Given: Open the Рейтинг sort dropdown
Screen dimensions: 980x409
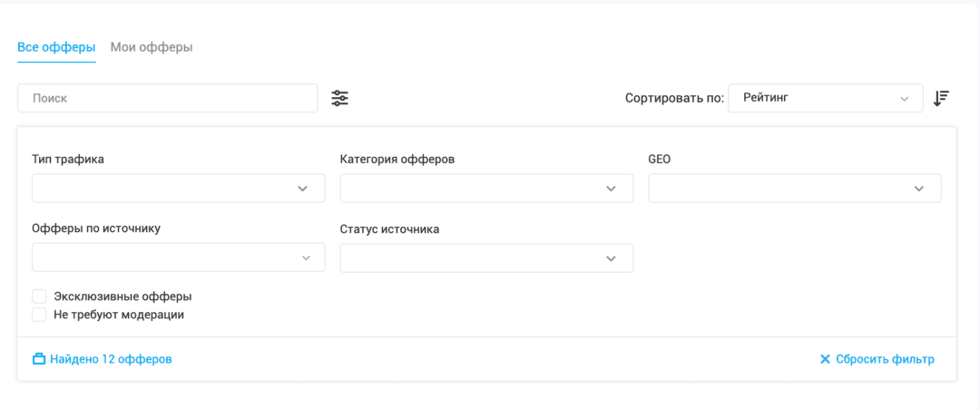Looking at the screenshot, I should click(x=826, y=98).
